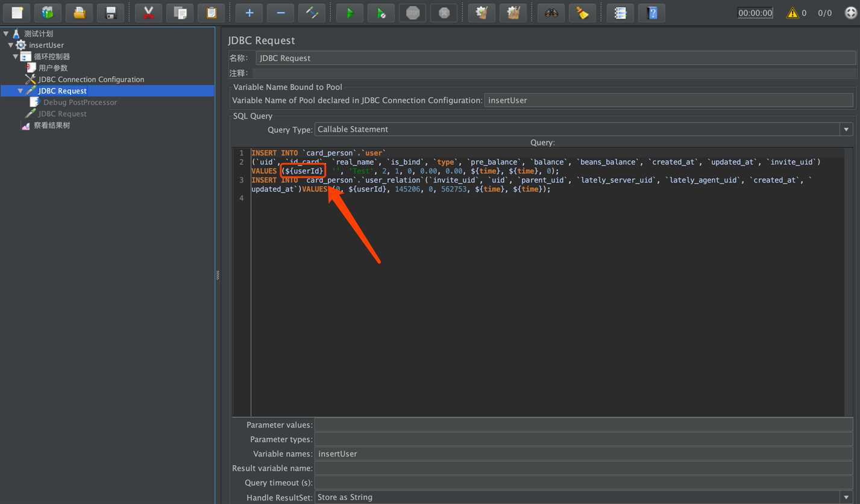Select the insertUser thread group
Image resolution: width=860 pixels, height=504 pixels.
pos(46,45)
